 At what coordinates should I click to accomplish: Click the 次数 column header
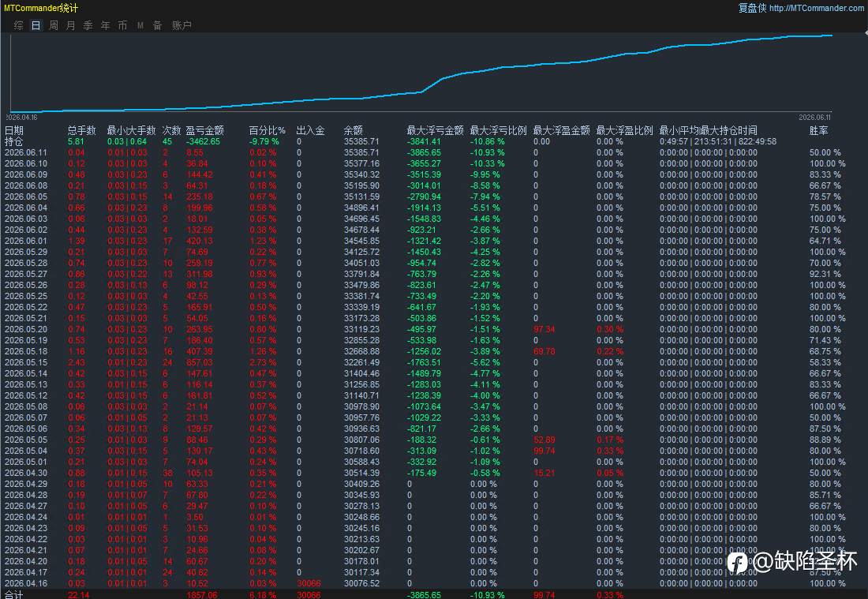click(171, 131)
